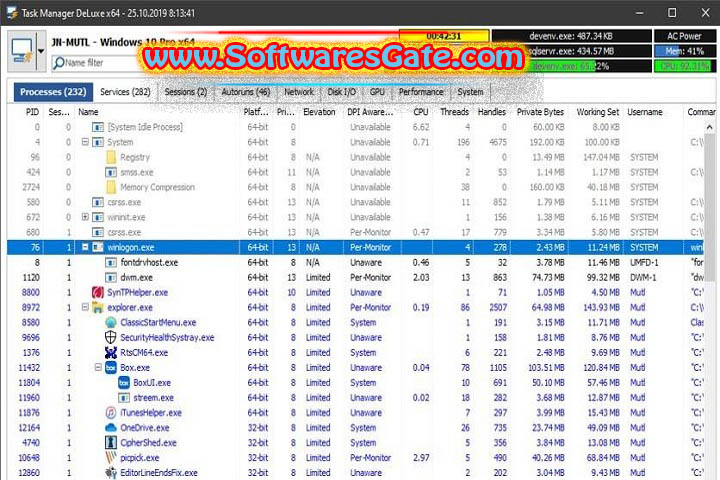Click the iTunesHelper.exe music icon
This screenshot has width=720, height=480.
[111, 412]
